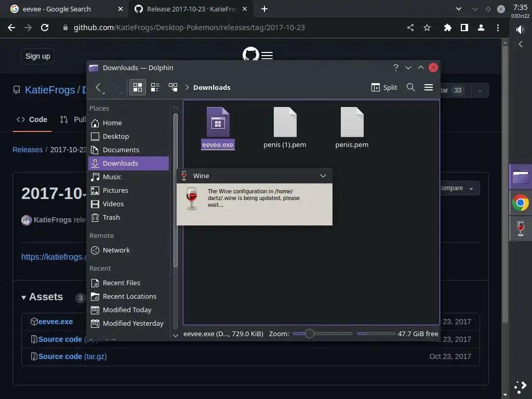Image resolution: width=532 pixels, height=399 pixels.
Task: Open the Code tab on GitHub
Action: coord(32,119)
